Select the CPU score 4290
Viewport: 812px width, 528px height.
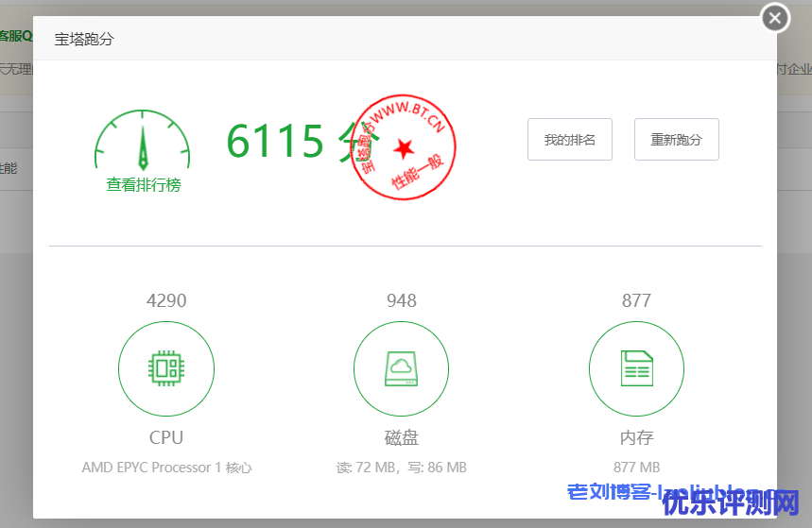tap(166, 300)
